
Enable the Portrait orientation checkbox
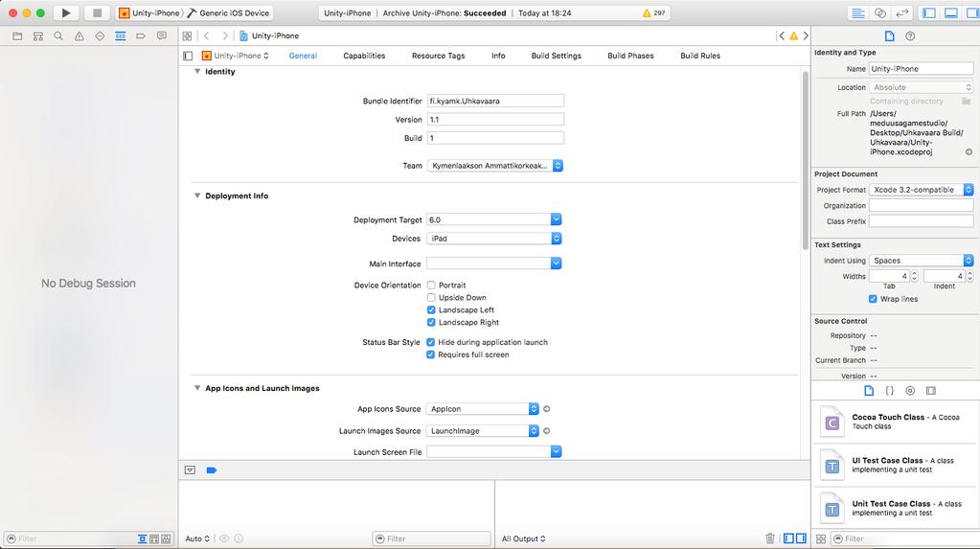431,286
